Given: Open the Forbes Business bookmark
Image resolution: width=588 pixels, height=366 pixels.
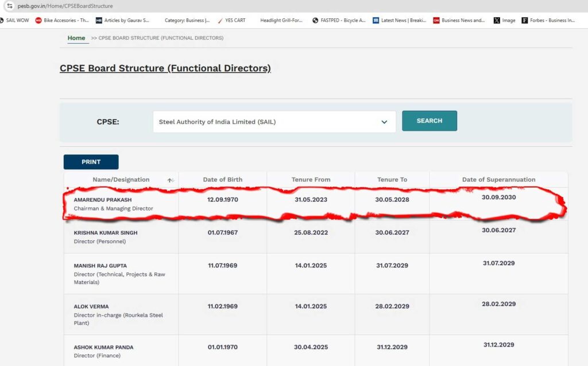Looking at the screenshot, I should pos(548,20).
